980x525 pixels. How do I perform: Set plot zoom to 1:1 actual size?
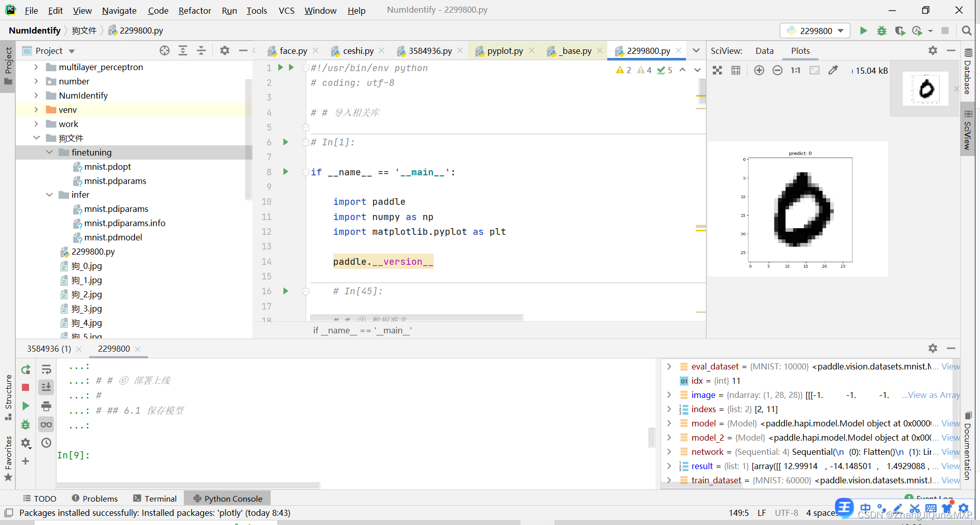coord(796,70)
